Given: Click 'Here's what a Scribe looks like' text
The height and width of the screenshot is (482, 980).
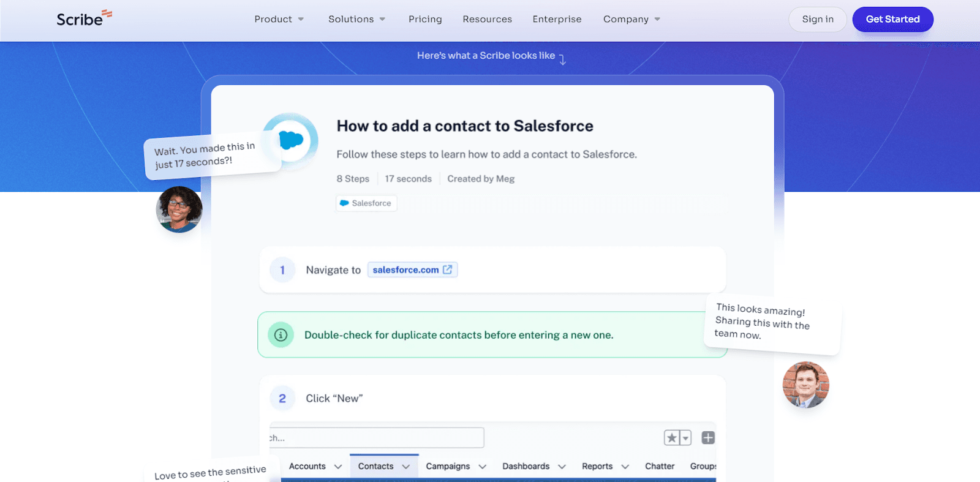Looking at the screenshot, I should click(x=486, y=56).
